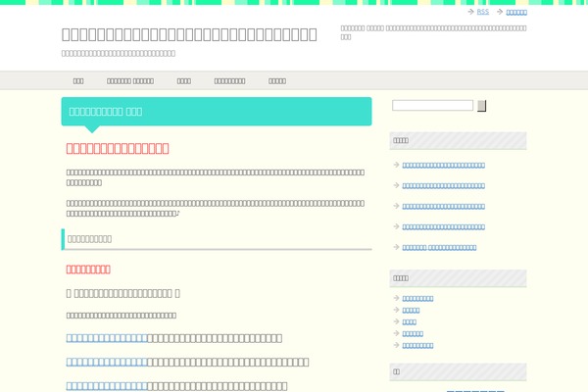Click the heading text inside the teal banner
Image resolution: width=588 pixels, height=392 pixels.
pos(106,112)
